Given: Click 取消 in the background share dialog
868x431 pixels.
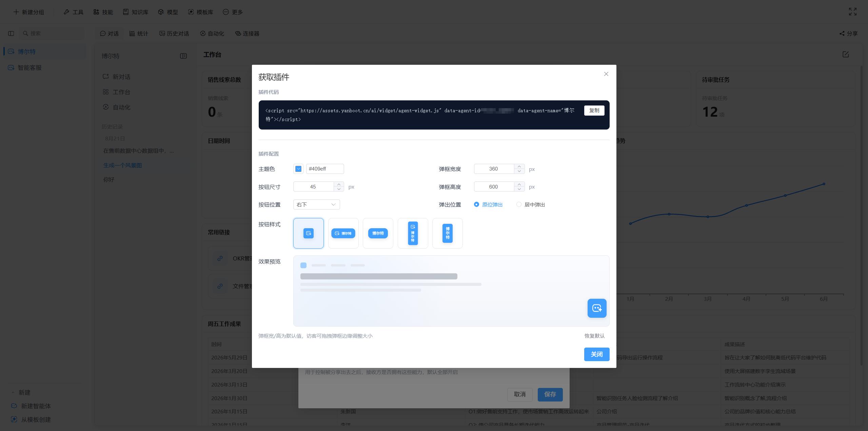Looking at the screenshot, I should (520, 394).
